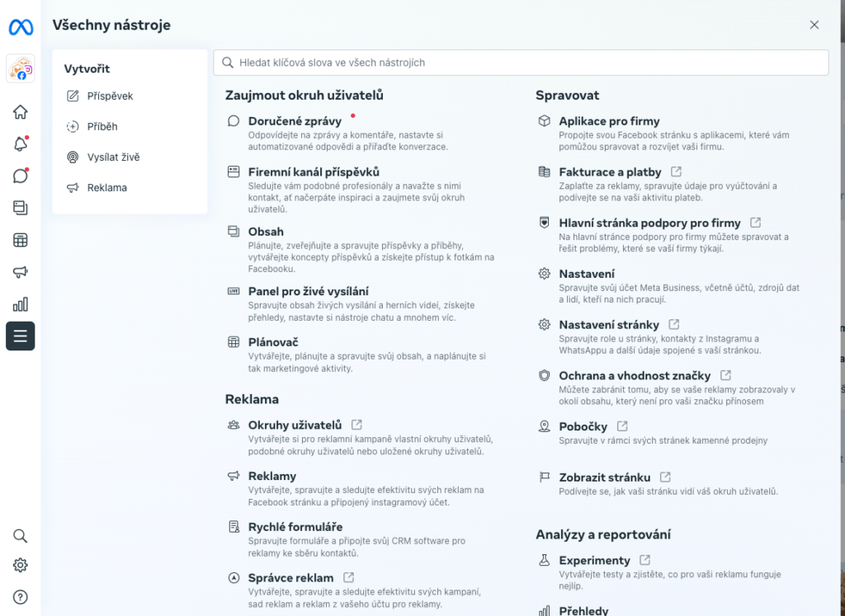Open the Insights bar chart sidebar icon

20,304
